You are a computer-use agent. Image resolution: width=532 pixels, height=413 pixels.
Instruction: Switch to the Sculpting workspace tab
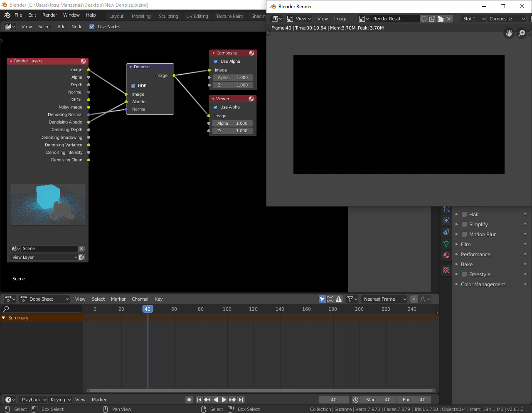[x=168, y=16]
